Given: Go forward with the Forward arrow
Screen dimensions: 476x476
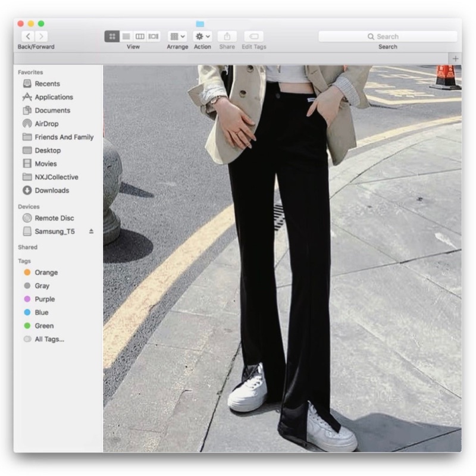Looking at the screenshot, I should click(42, 36).
